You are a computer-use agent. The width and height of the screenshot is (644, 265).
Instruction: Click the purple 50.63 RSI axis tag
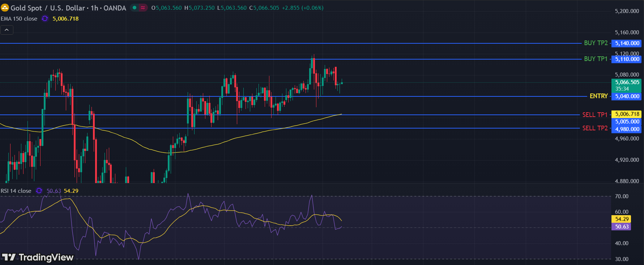click(622, 227)
